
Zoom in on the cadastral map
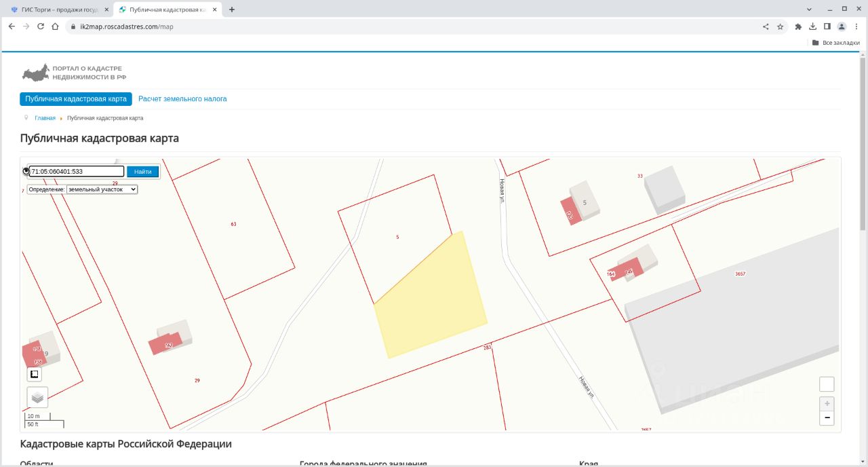click(827, 403)
